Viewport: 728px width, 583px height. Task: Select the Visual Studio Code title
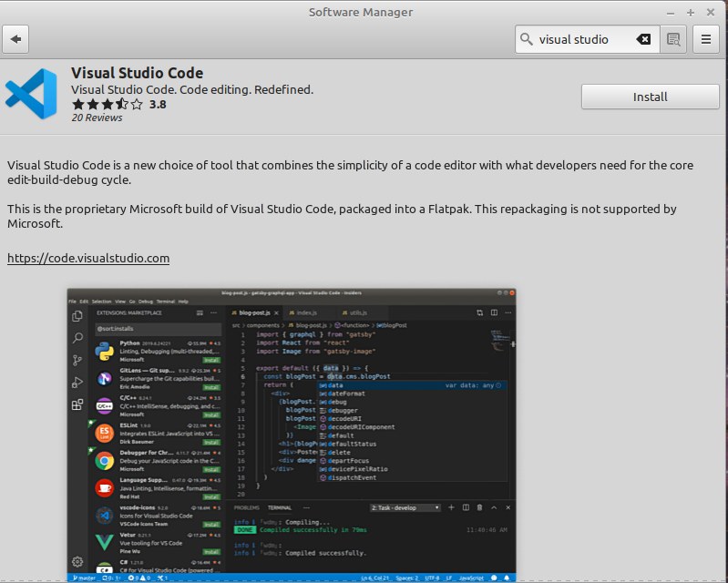point(137,73)
